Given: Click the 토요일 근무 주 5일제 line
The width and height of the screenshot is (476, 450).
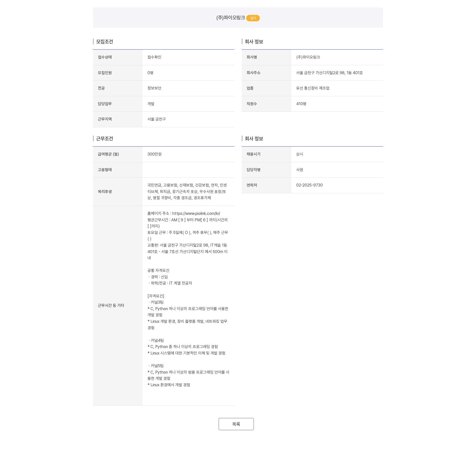Looking at the screenshot, I should pos(188,235).
